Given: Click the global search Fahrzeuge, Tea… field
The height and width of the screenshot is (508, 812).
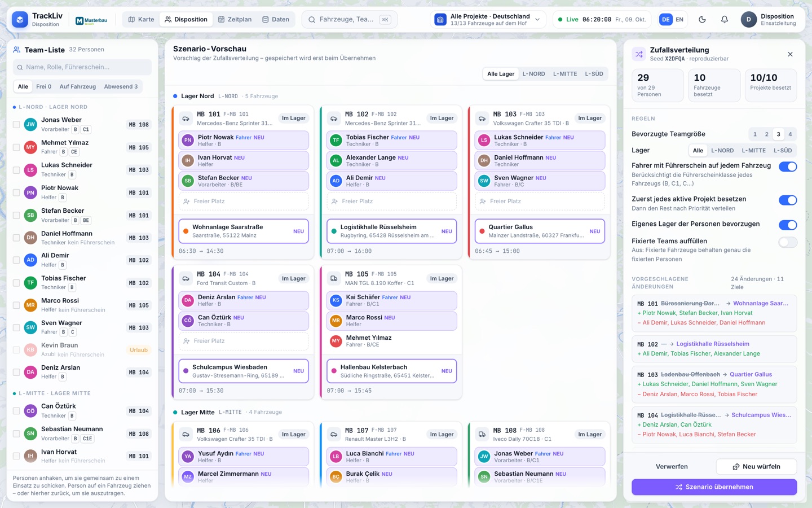Looking at the screenshot, I should (x=350, y=20).
